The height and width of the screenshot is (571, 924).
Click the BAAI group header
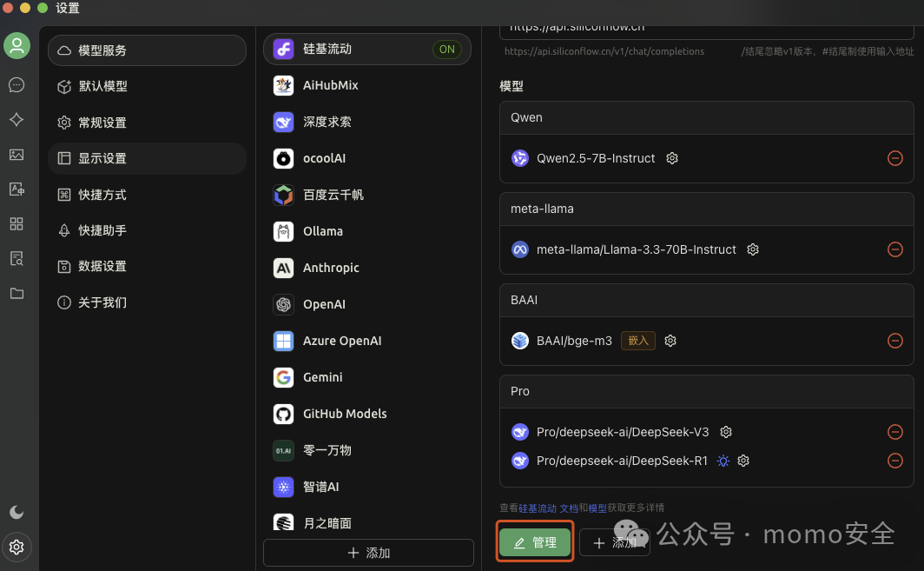[707, 300]
